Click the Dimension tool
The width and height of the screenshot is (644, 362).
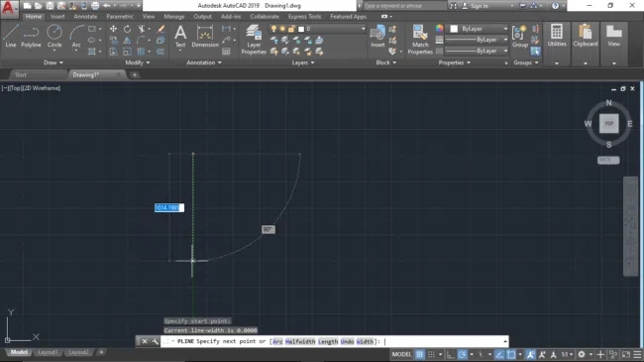coord(205,36)
